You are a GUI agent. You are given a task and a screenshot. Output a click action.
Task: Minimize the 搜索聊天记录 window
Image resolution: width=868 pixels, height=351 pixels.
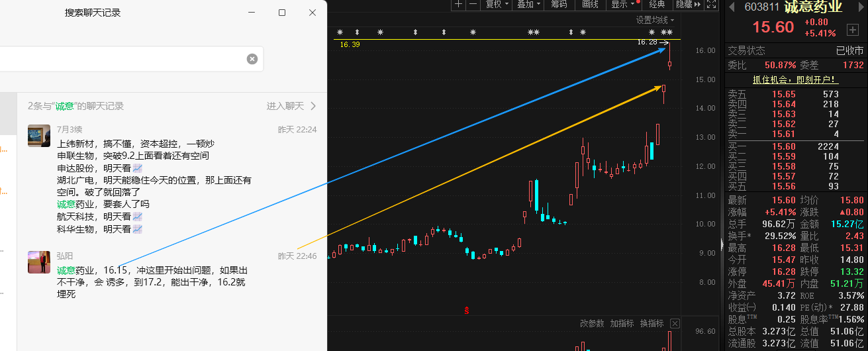[252, 13]
